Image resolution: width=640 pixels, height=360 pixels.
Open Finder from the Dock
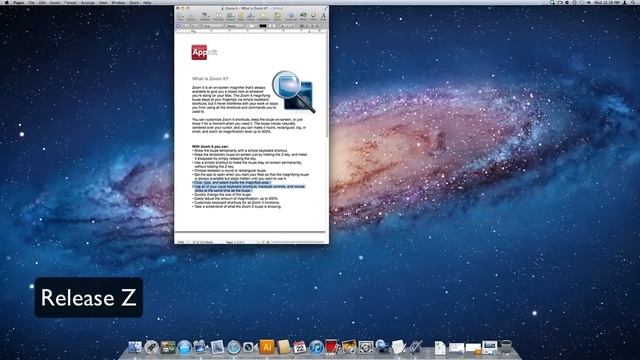pyautogui.click(x=135, y=347)
